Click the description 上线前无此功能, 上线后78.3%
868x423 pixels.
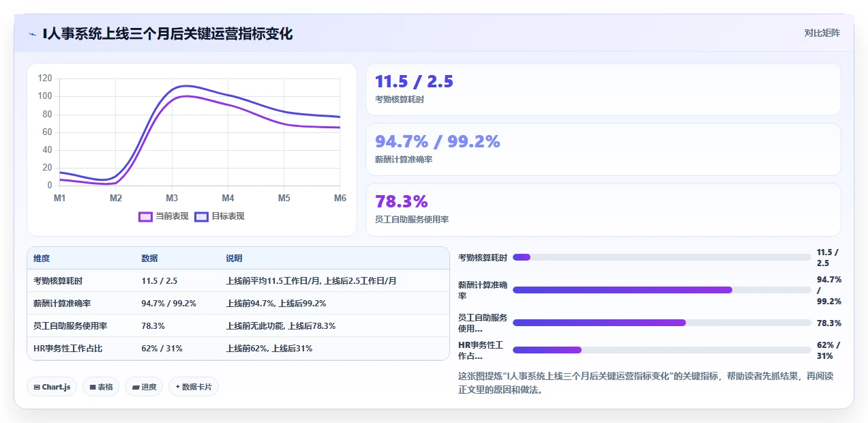tap(280, 325)
